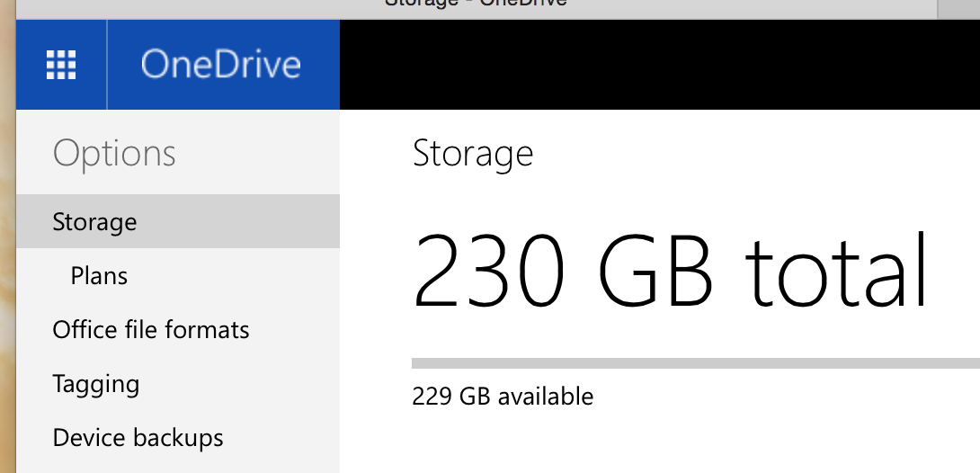Click the 230 GB total text
The width and height of the screenshot is (980, 473).
click(670, 270)
